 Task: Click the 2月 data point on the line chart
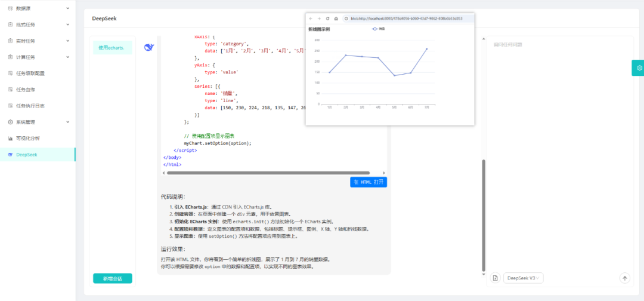point(346,55)
